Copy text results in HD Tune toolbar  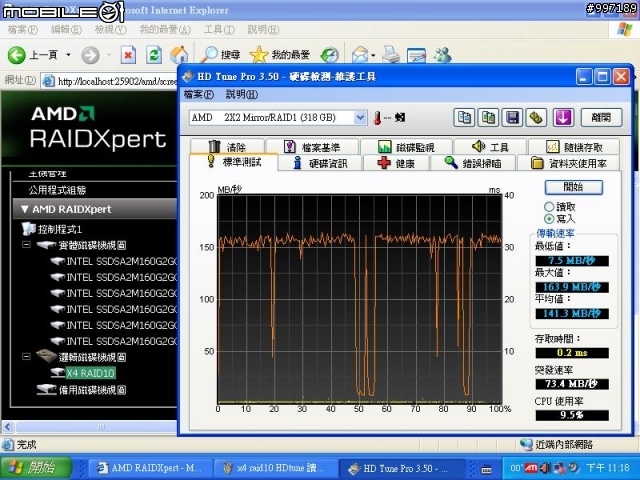[x=464, y=118]
